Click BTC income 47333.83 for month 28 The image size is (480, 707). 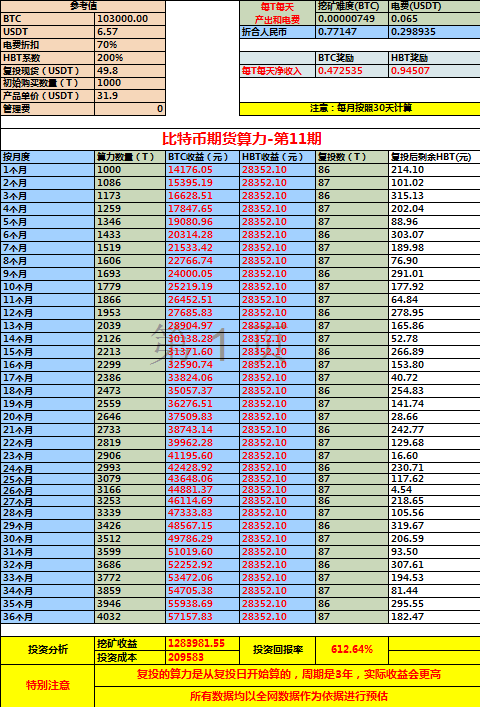[x=202, y=513]
